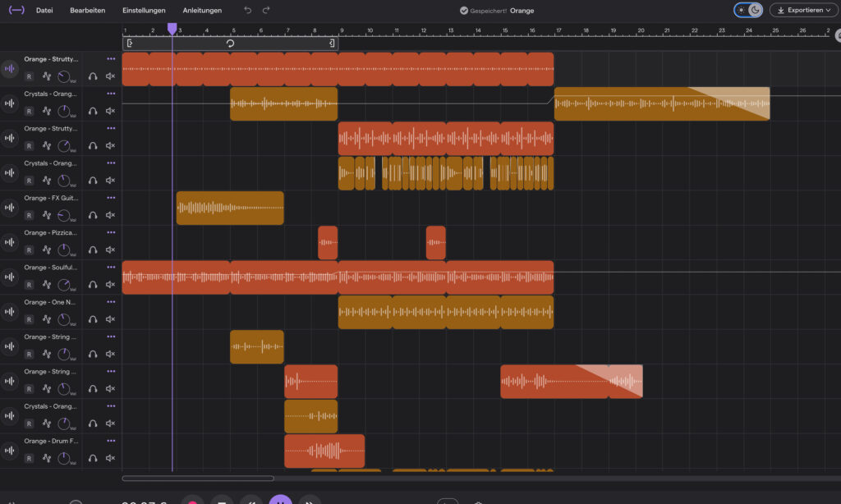Image resolution: width=841 pixels, height=504 pixels.
Task: Arm record on Orange - Soulful track
Action: (29, 285)
